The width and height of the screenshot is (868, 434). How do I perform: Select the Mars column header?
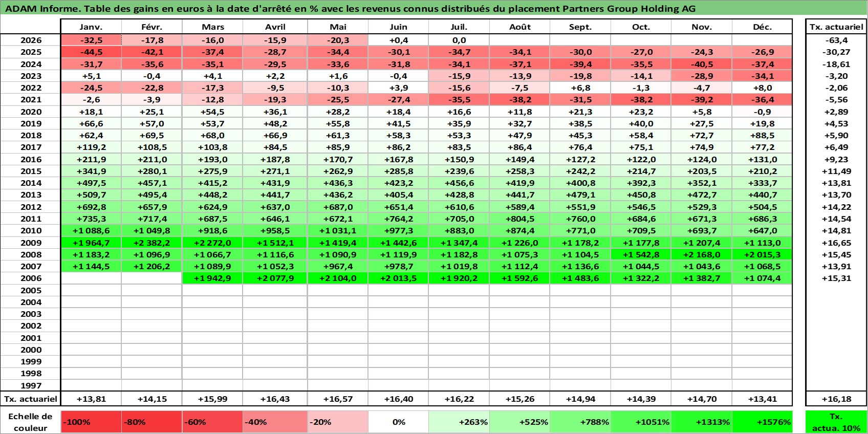coord(212,27)
